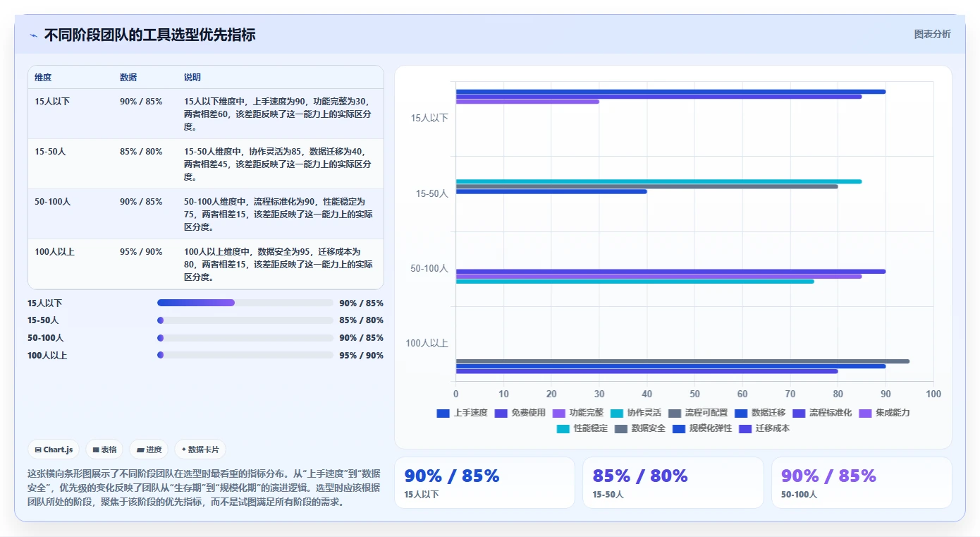
Task: Click the title 不同阶段团队的工具选型优先指标
Action: (150, 35)
